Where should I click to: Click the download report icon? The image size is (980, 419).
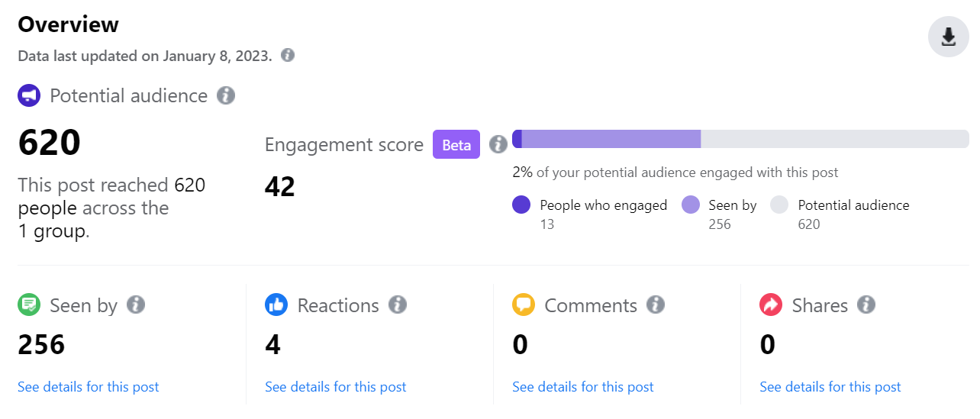(x=948, y=37)
